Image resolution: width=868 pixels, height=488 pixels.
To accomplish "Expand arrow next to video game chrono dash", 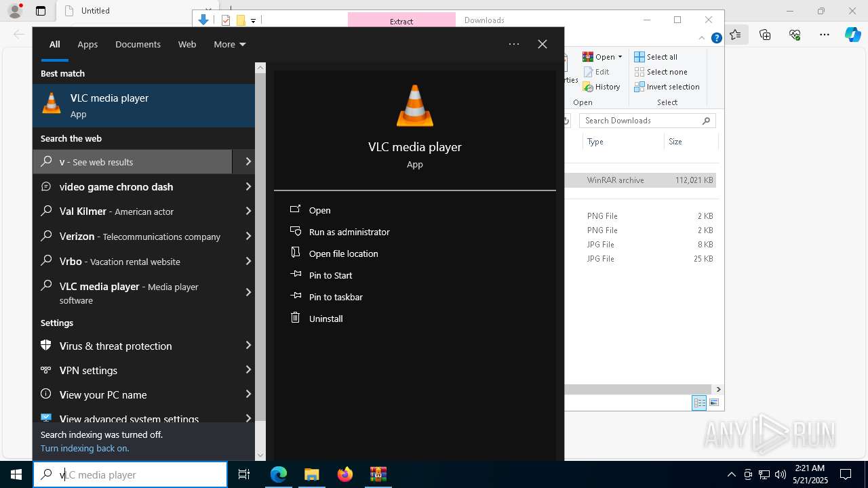I will click(x=248, y=186).
